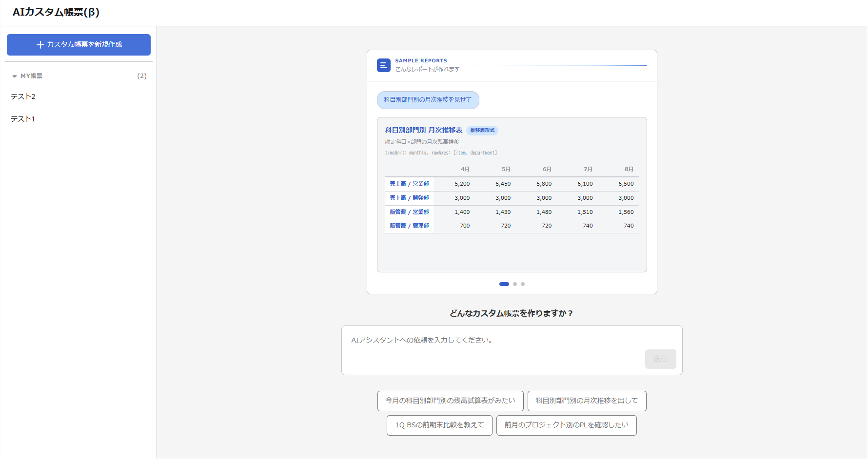Collapse the MY帳票 section triangle
This screenshot has width=868, height=459.
coord(15,76)
